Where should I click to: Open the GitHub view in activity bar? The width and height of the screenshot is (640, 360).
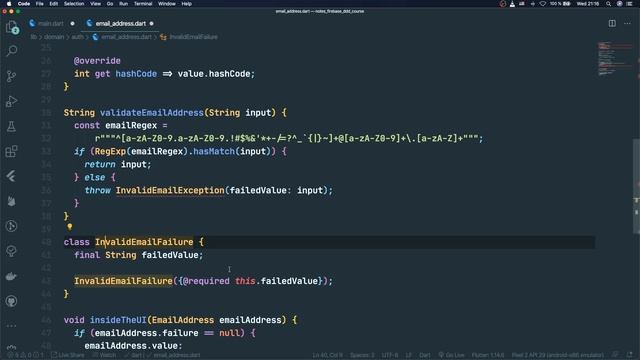(12, 301)
